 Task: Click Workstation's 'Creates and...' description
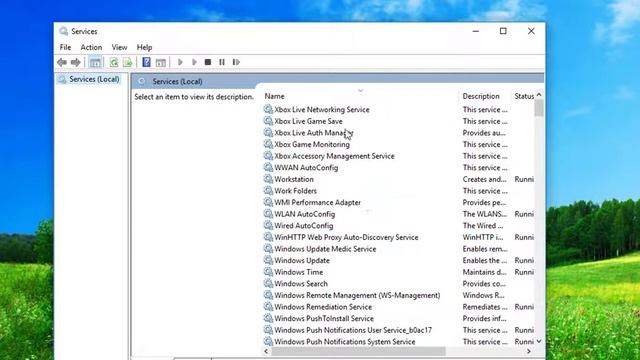point(484,179)
